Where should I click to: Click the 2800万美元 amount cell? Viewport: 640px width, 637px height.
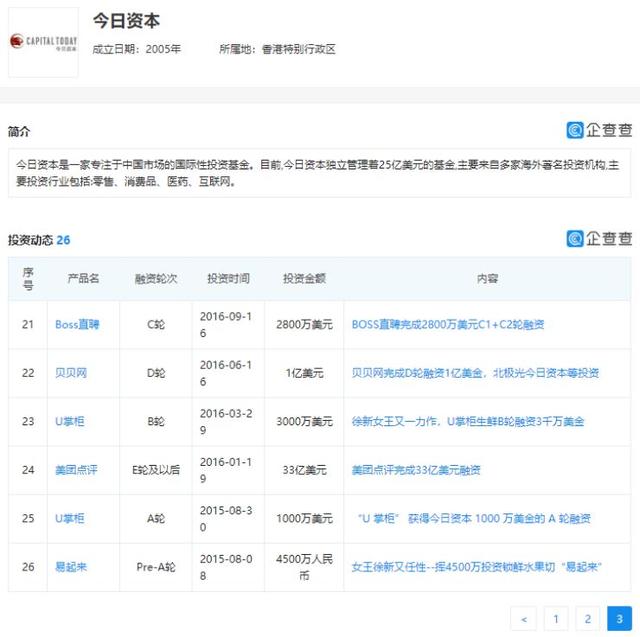(304, 324)
